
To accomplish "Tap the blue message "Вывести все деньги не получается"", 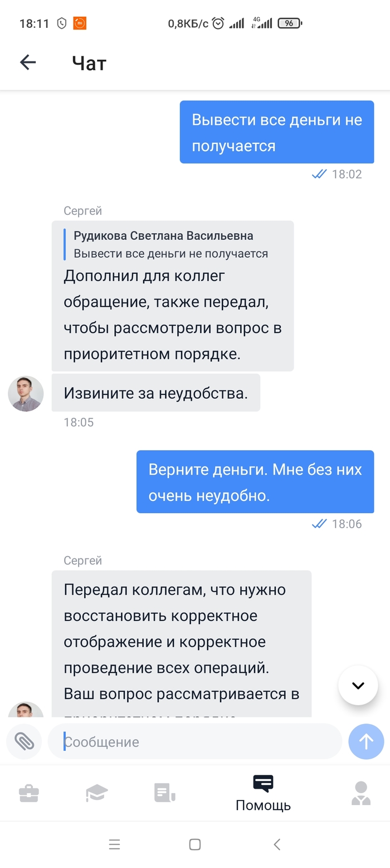I will pyautogui.click(x=277, y=132).
